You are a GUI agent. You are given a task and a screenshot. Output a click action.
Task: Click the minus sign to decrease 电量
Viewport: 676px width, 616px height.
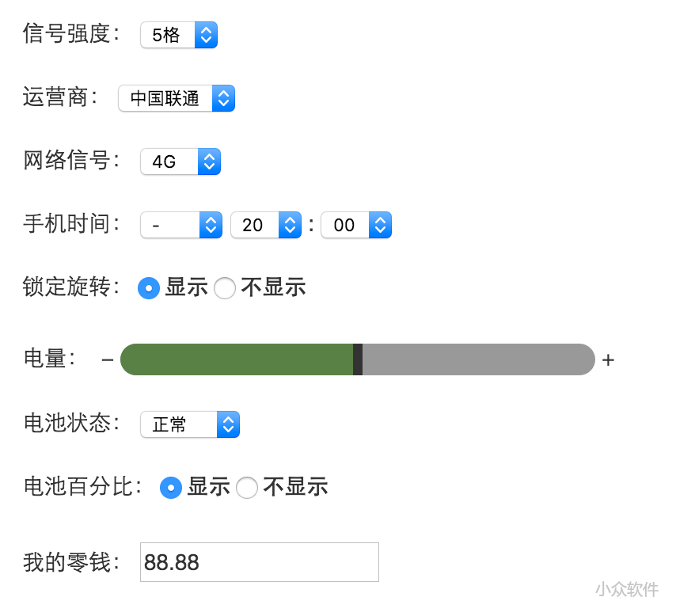(108, 360)
